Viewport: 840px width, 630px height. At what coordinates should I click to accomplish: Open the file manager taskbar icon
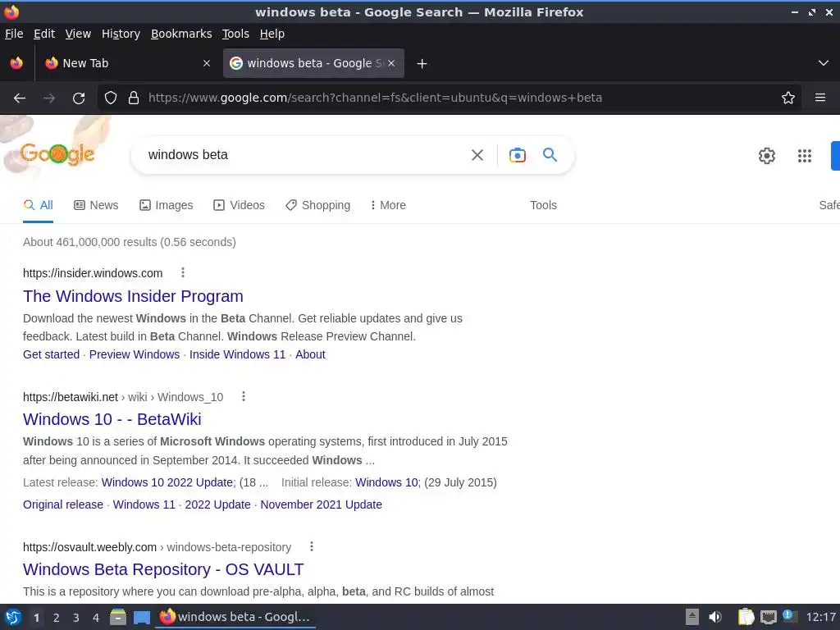tap(118, 617)
